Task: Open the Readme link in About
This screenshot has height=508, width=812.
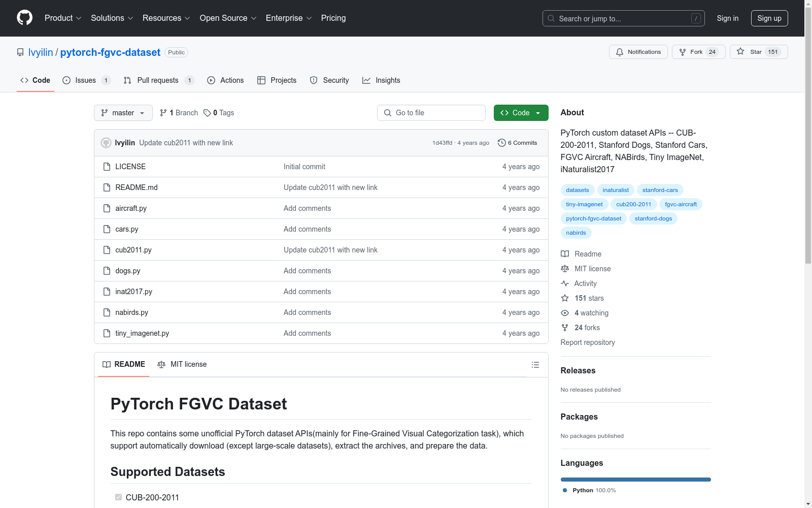Action: click(x=581, y=254)
